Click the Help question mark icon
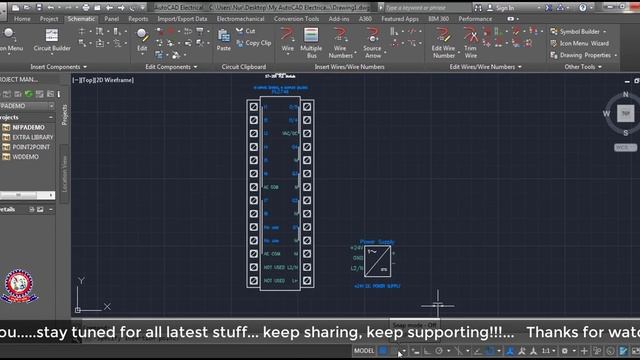This screenshot has height=360, width=640. coord(582,8)
